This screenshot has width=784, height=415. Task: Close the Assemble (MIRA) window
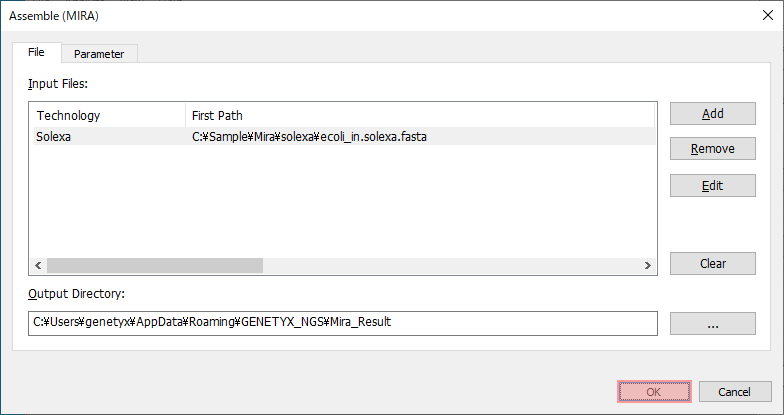point(768,16)
